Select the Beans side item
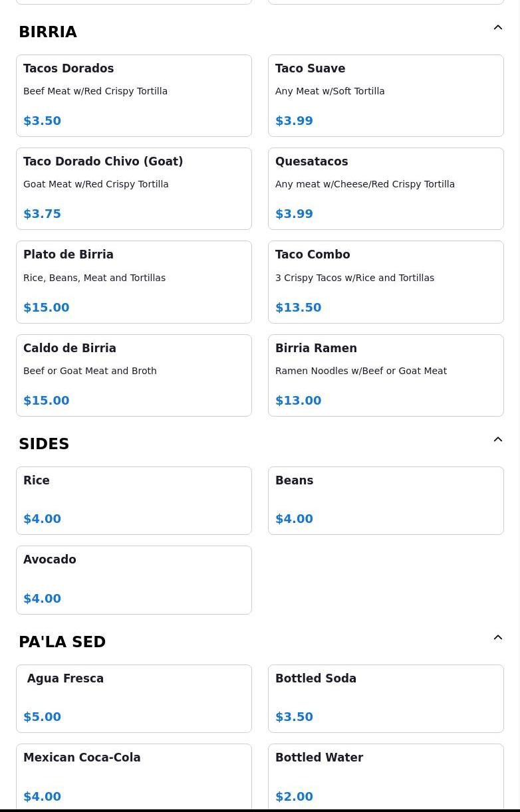520x812 pixels. pos(386,500)
